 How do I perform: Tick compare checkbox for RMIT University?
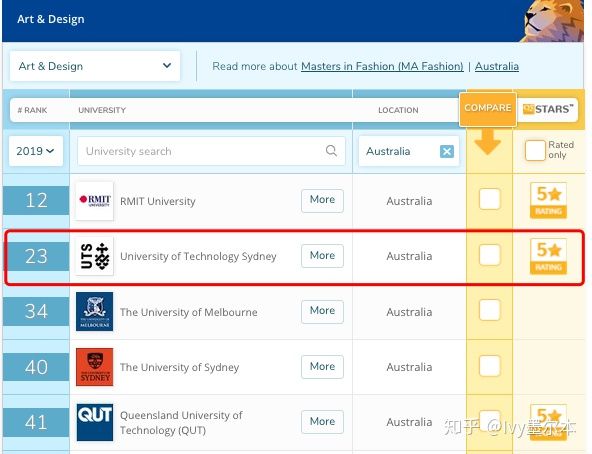click(x=490, y=199)
